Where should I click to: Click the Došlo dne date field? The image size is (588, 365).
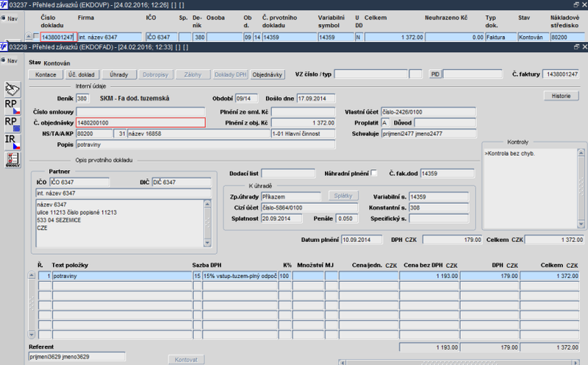(x=316, y=99)
